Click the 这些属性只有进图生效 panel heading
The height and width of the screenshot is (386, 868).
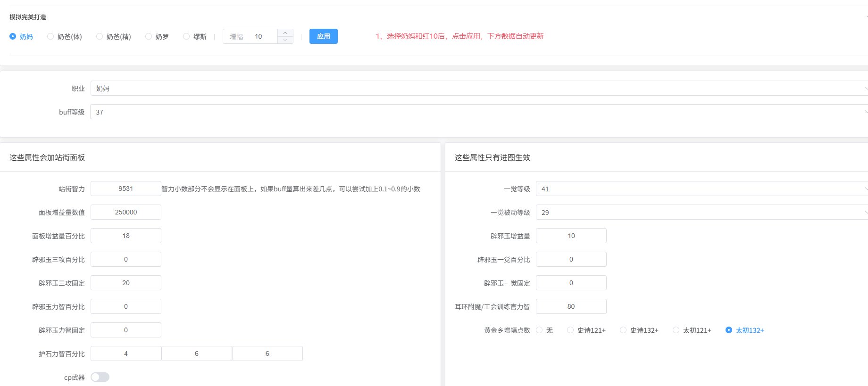click(x=492, y=157)
